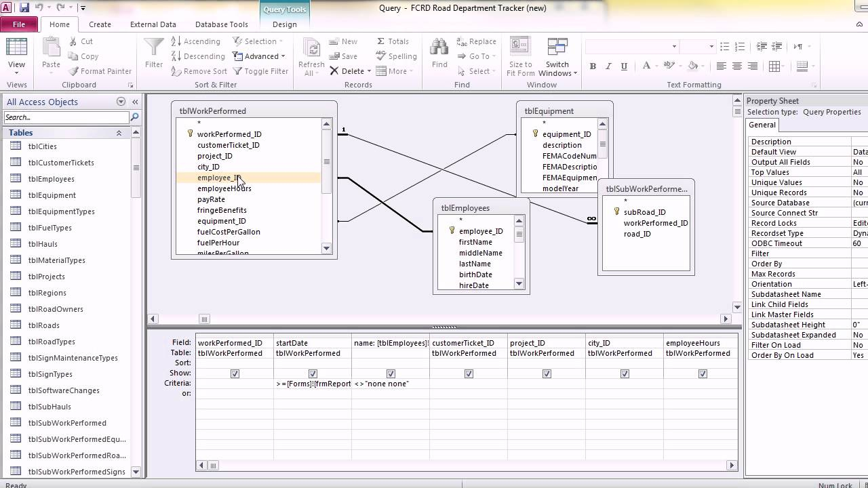Select road_ID field in tblSubWorkPerformed table
The image size is (868, 488).
pyautogui.click(x=637, y=234)
